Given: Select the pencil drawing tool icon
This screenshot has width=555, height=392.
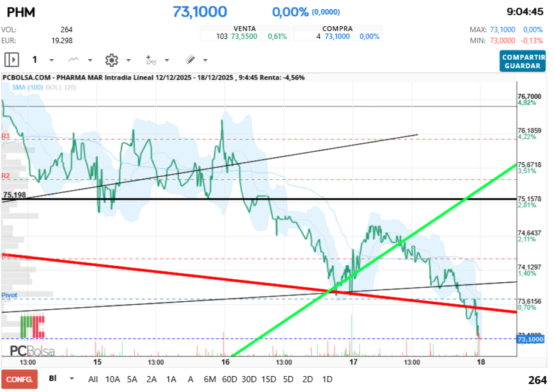Looking at the screenshot, I should pyautogui.click(x=190, y=60).
